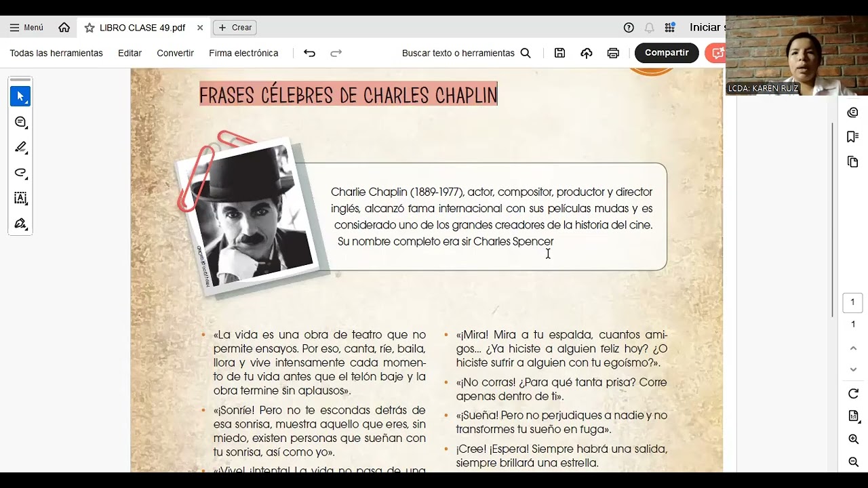Go to previous page chevron up

click(x=853, y=348)
